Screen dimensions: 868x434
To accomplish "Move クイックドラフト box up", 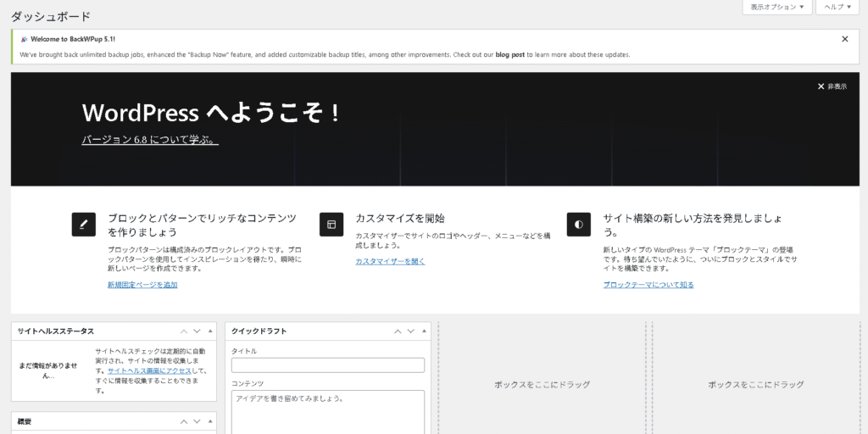I will coord(398,331).
